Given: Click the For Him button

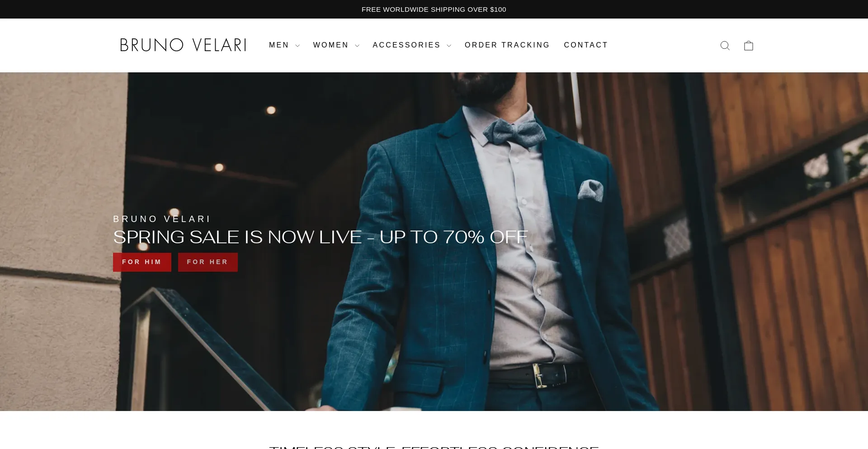Looking at the screenshot, I should tap(142, 262).
